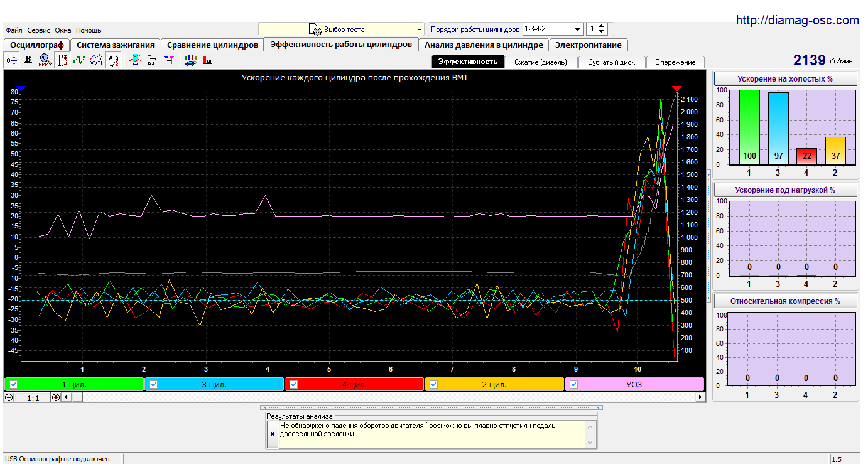Select the Эффективность sub-tab
The image size is (868, 467).
click(468, 62)
